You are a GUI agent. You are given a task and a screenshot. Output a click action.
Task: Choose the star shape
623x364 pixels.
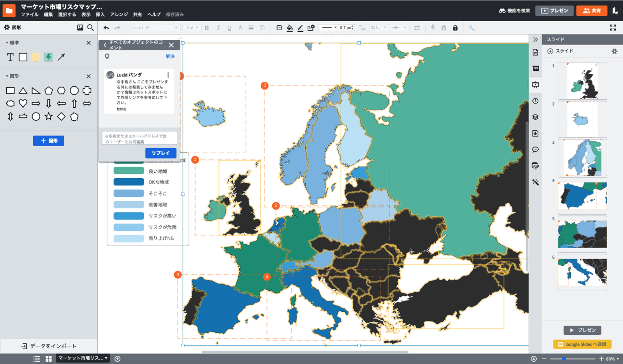click(x=48, y=116)
